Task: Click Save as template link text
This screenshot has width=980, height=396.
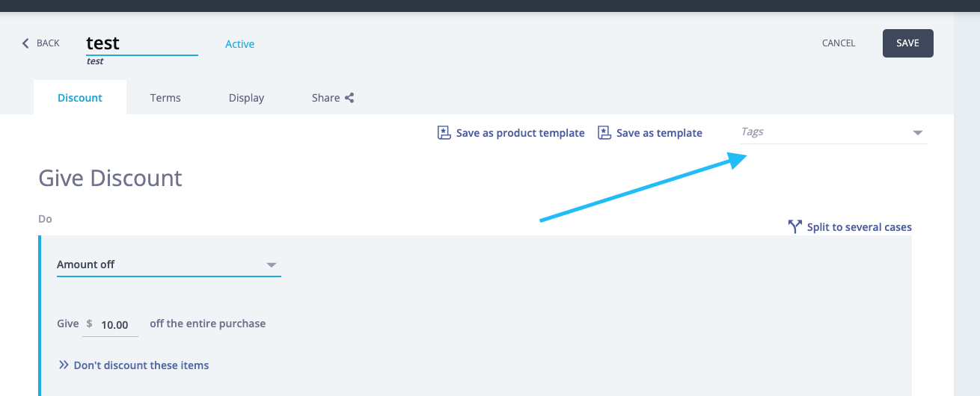Action: (659, 133)
